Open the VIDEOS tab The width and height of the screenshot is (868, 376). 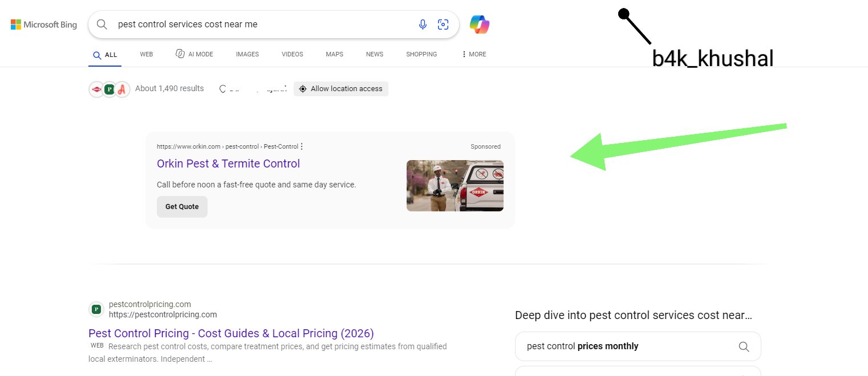tap(293, 55)
